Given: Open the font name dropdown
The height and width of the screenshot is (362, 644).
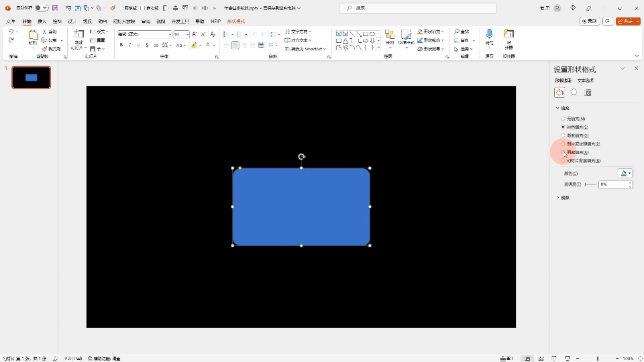Looking at the screenshot, I should (170, 34).
